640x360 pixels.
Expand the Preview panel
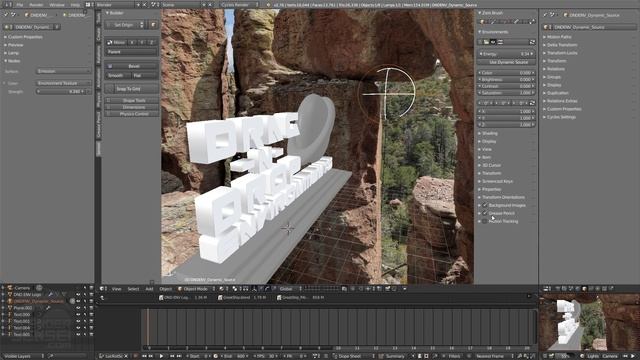[x=16, y=45]
